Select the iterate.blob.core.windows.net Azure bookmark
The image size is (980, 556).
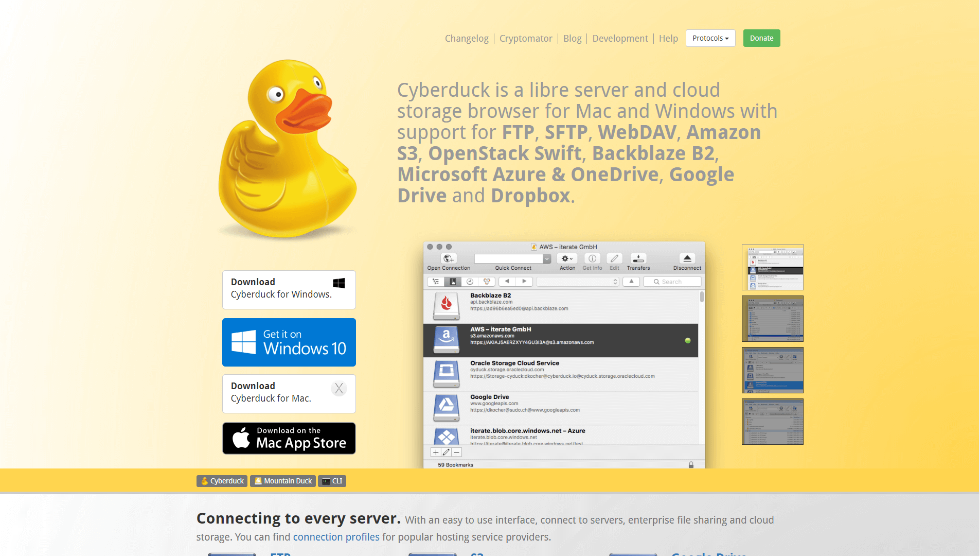(561, 435)
